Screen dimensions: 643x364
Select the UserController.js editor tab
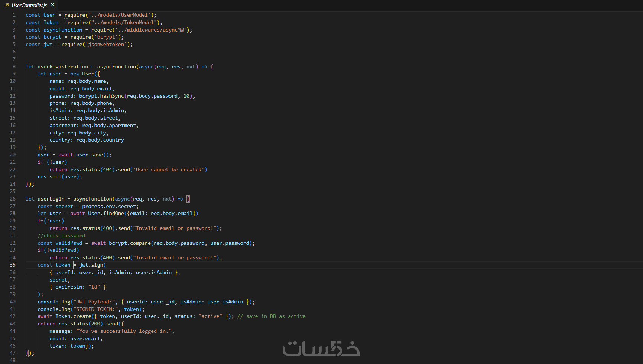[29, 5]
